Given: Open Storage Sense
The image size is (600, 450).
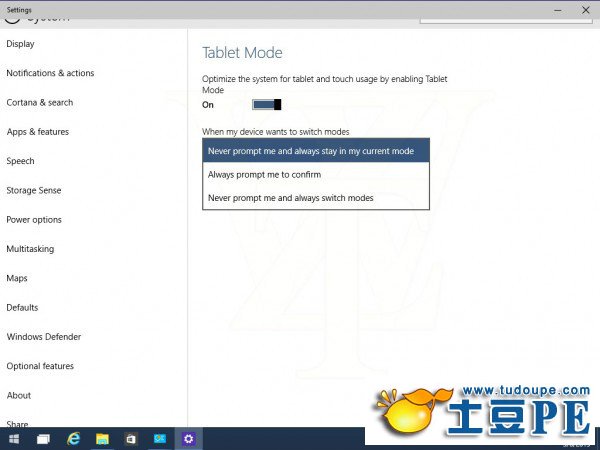Looking at the screenshot, I should [34, 191].
